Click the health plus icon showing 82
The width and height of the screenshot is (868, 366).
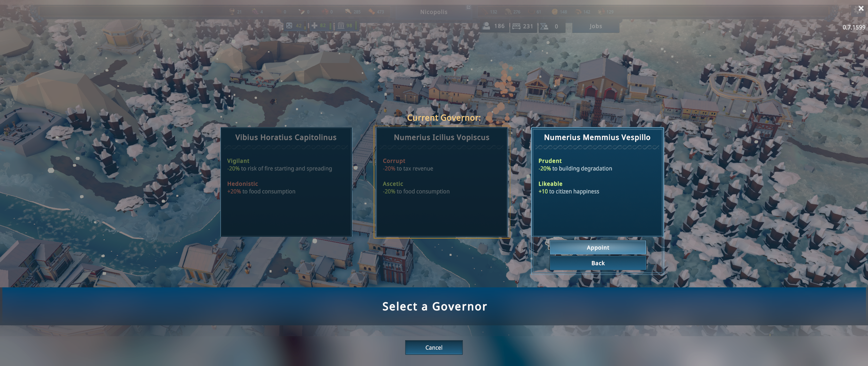(x=314, y=25)
